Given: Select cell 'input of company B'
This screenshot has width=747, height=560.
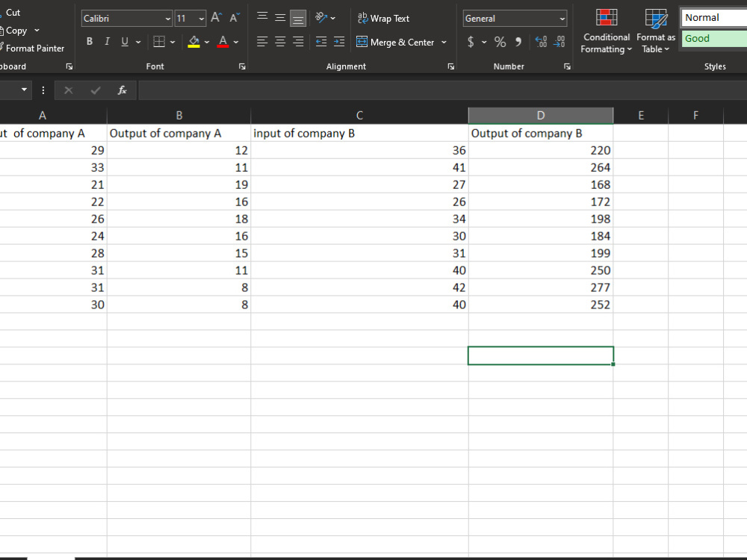Looking at the screenshot, I should point(360,134).
